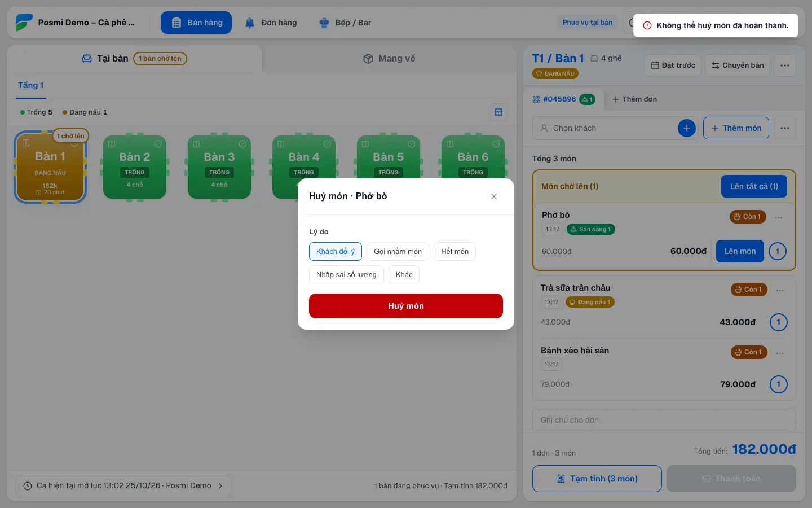Click the Ghi chú cho đơn field
The height and width of the screenshot is (508, 812).
[664, 420]
